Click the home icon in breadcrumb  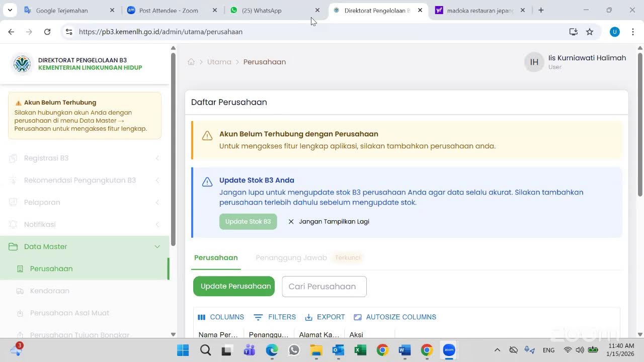click(x=191, y=62)
